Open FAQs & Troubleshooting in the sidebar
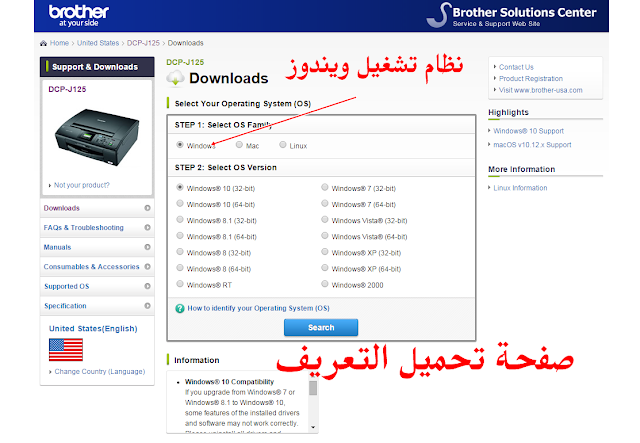This screenshot has height=443, width=640. coord(97,227)
